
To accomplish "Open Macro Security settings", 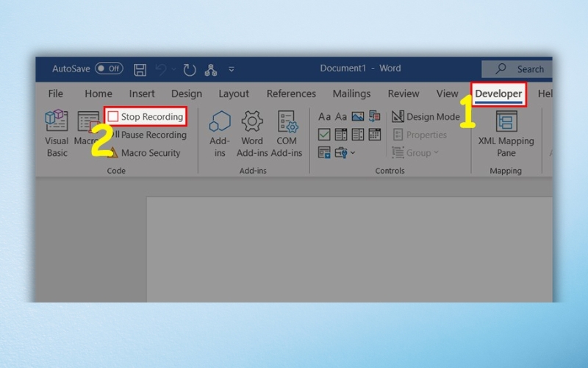I will tap(146, 152).
